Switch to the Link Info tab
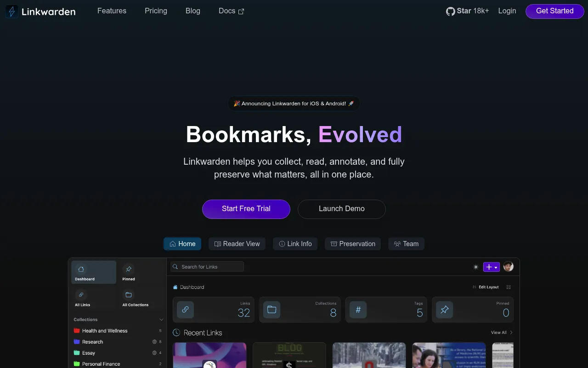 (x=295, y=244)
